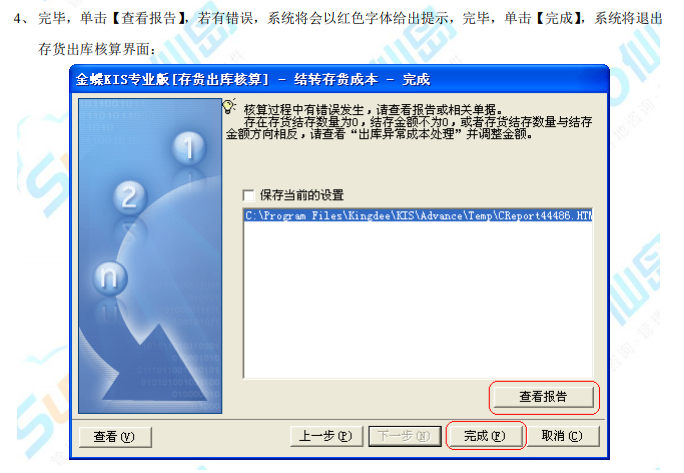The image size is (684, 473).
Task: Select the step 2 bubble in wizard panel
Action: pos(129,197)
